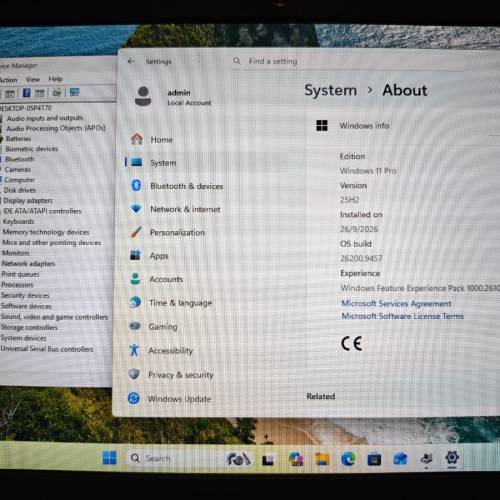Open Microsoft Software License Terms link

click(402, 316)
